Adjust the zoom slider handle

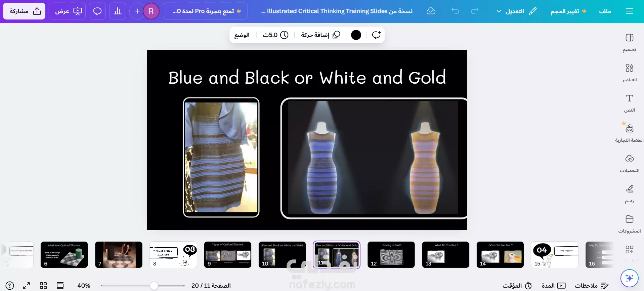tap(154, 286)
